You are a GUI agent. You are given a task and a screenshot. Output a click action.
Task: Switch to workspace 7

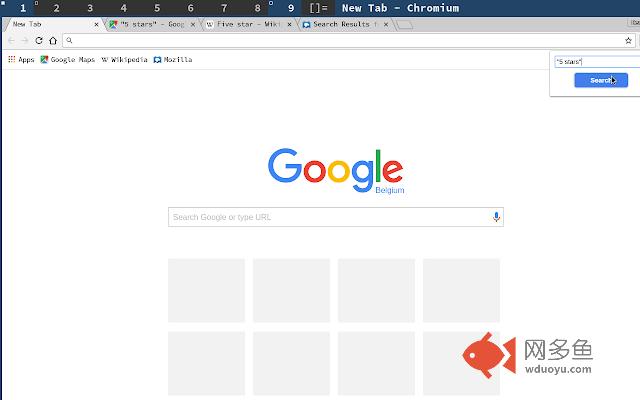tap(224, 8)
